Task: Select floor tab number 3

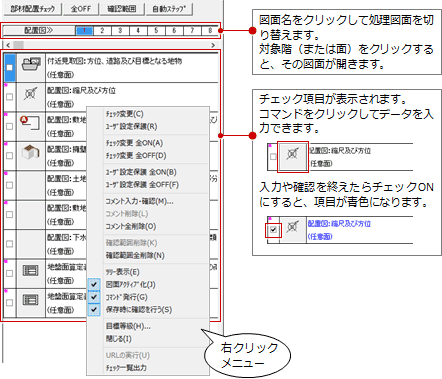Action: (x=120, y=31)
